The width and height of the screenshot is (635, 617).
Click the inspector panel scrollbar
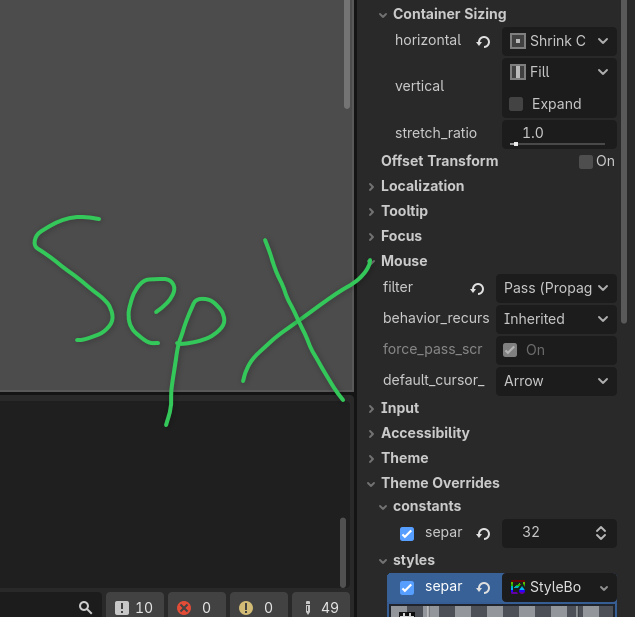624,161
